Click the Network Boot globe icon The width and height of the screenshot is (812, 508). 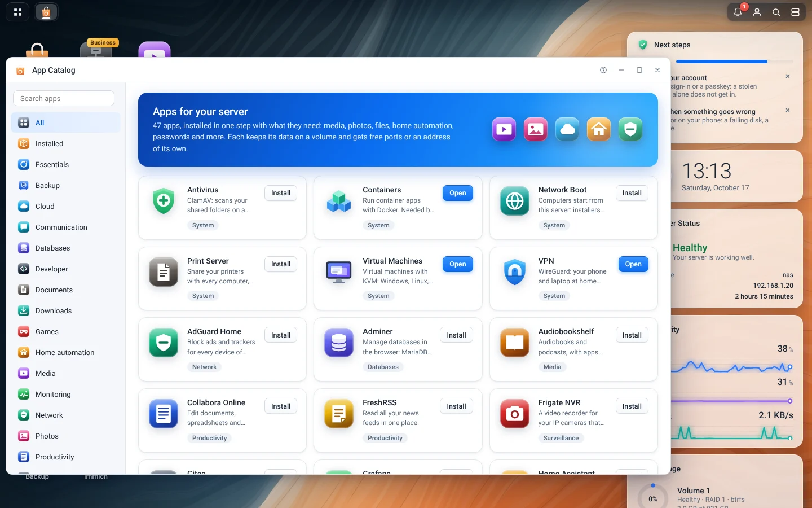point(515,201)
